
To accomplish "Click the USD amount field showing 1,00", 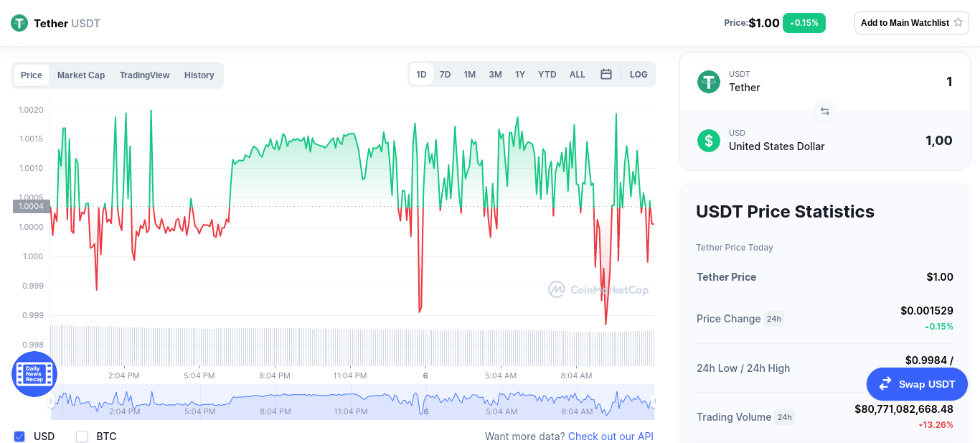I will (938, 140).
